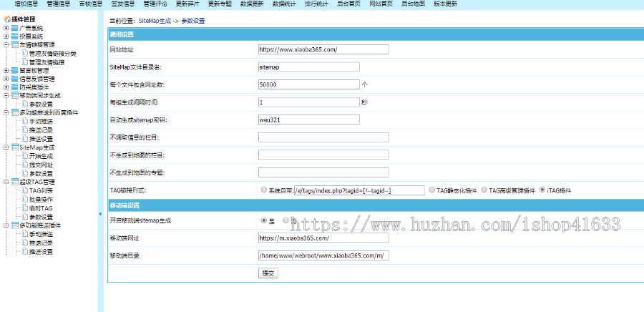This screenshot has height=312, width=644.
Task: Click page icon next to 批量操作
Action: tap(24, 199)
